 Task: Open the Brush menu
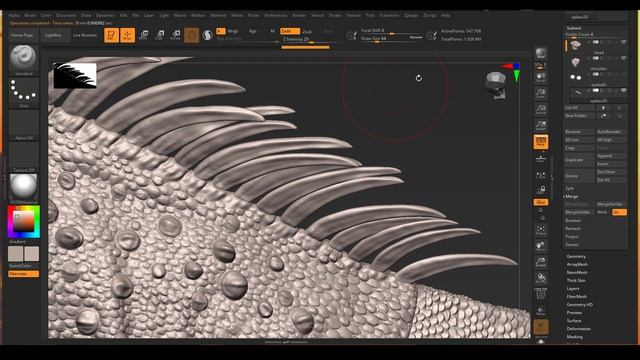[30, 16]
